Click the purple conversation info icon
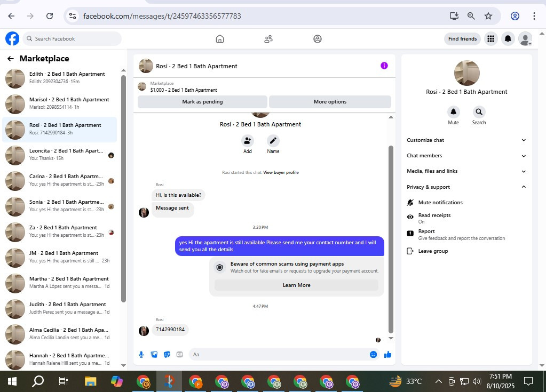This screenshot has width=546, height=392. pyautogui.click(x=384, y=66)
